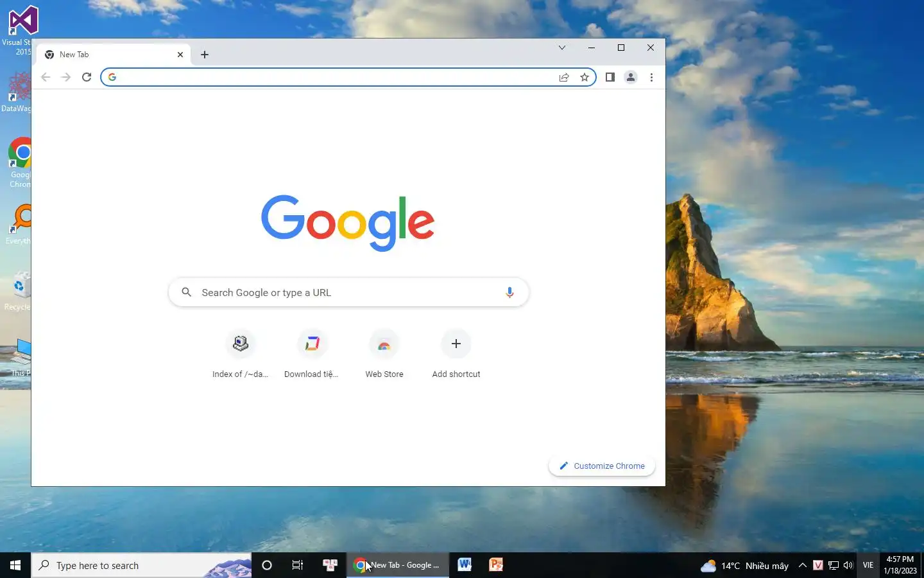Select the Google Chrome desktop shortcut
The width and height of the screenshot is (924, 578).
(x=19, y=162)
